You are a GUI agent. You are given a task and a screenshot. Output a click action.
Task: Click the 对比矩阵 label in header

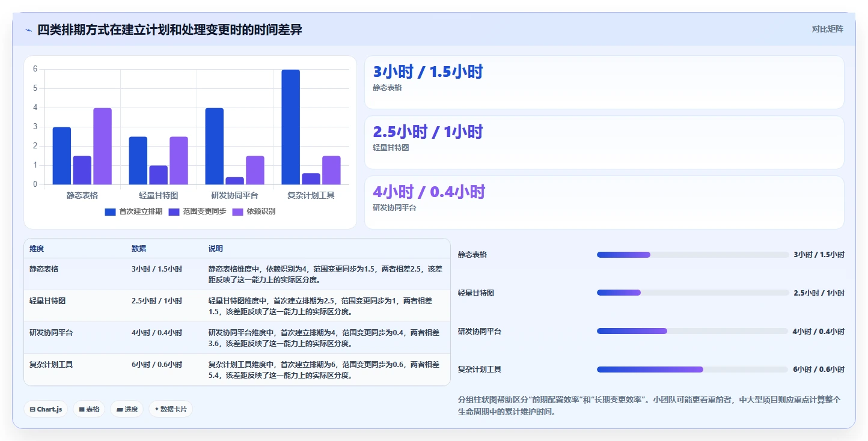(827, 29)
